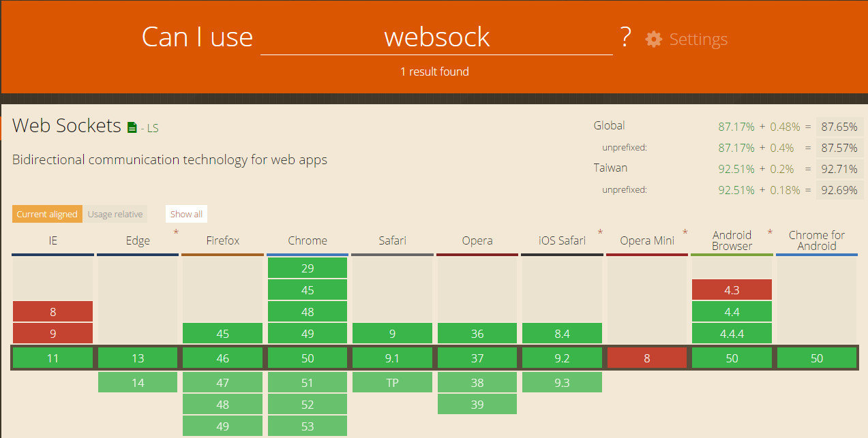Screen dimensions: 868x438
Task: Select the Firefox 47 cell
Action: pos(223,383)
